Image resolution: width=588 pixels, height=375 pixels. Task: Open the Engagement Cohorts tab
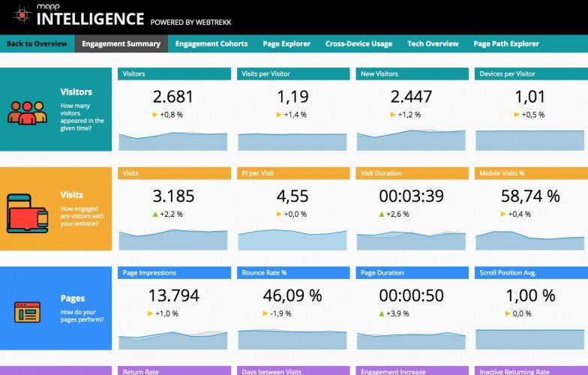click(211, 43)
